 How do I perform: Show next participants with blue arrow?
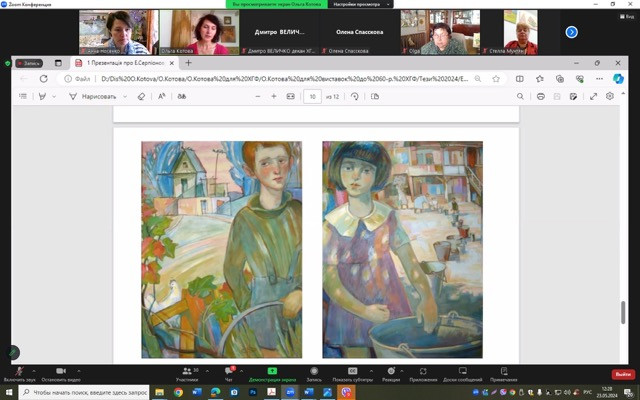point(572,32)
